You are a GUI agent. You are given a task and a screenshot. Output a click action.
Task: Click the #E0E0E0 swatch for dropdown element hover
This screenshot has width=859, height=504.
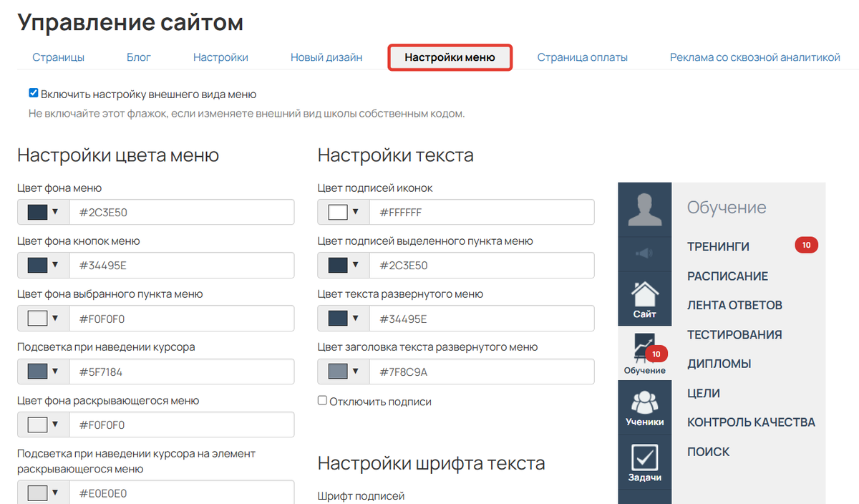point(37,493)
